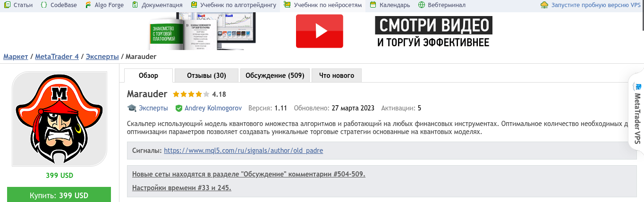
Task: Click the CodeBase braces icon
Action: (43, 5)
